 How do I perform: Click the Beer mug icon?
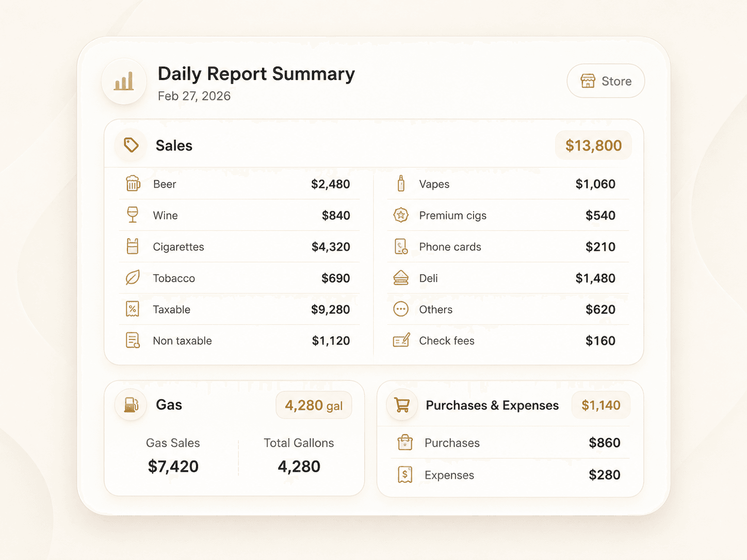(x=133, y=184)
